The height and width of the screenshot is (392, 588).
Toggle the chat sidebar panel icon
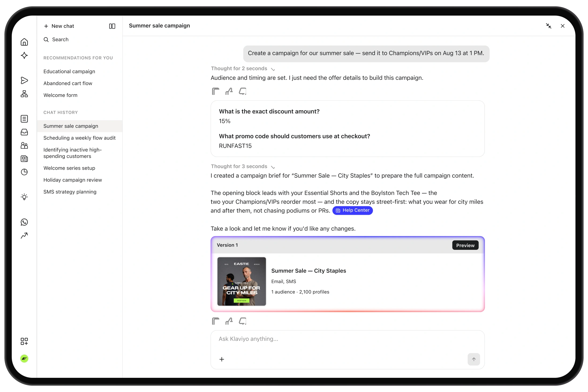point(112,26)
